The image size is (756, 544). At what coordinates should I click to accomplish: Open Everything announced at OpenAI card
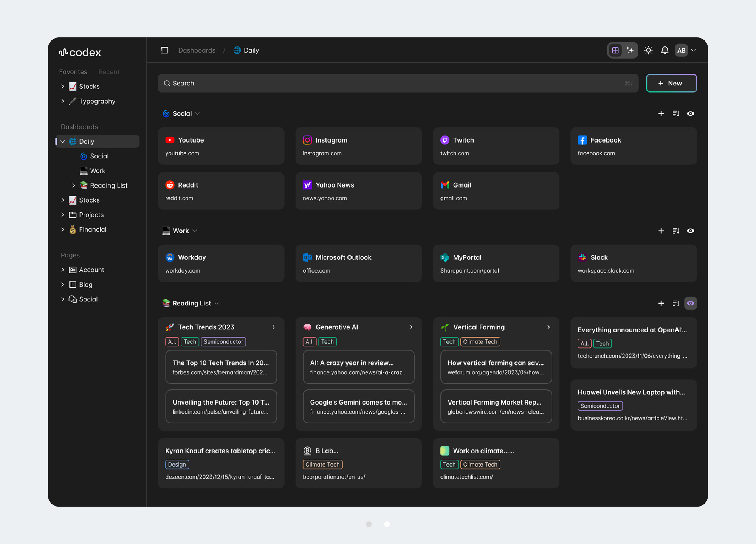tap(634, 343)
